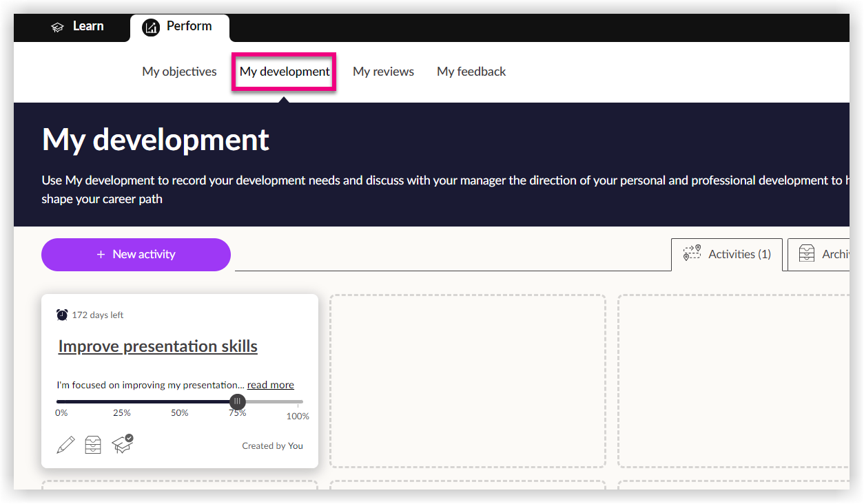The height and width of the screenshot is (504, 864).
Task: Open the Improve presentation skills activity
Action: coord(157,346)
